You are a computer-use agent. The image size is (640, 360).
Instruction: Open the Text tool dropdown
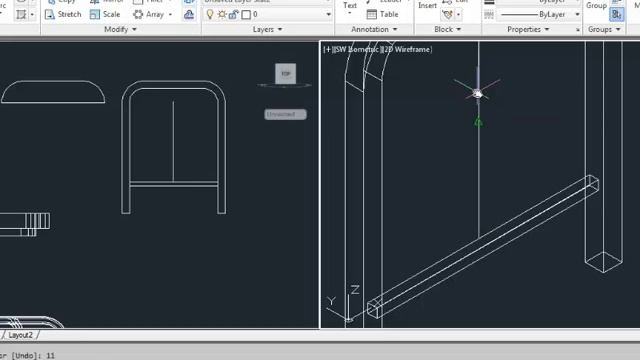tap(349, 13)
